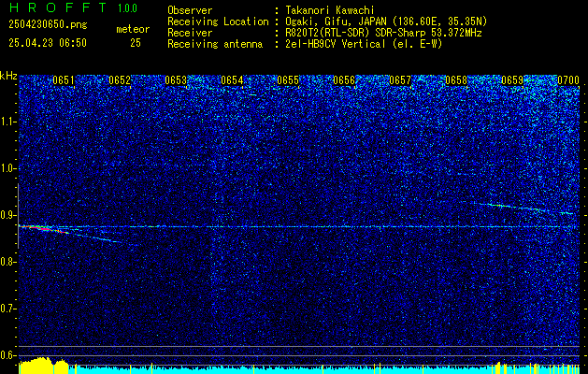
Task: Click the Receiver label
Action: click(190, 33)
